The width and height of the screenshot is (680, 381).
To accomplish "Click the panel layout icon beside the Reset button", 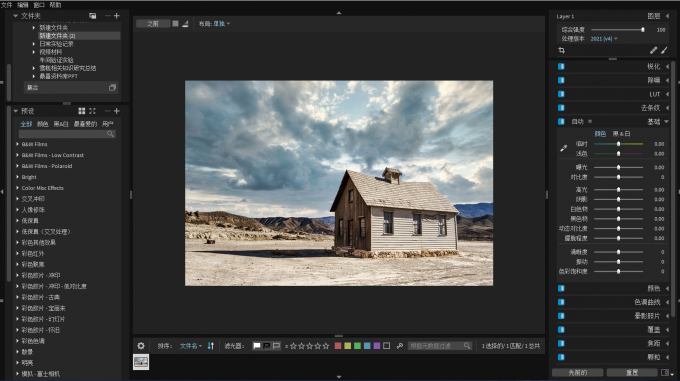I will (664, 373).
